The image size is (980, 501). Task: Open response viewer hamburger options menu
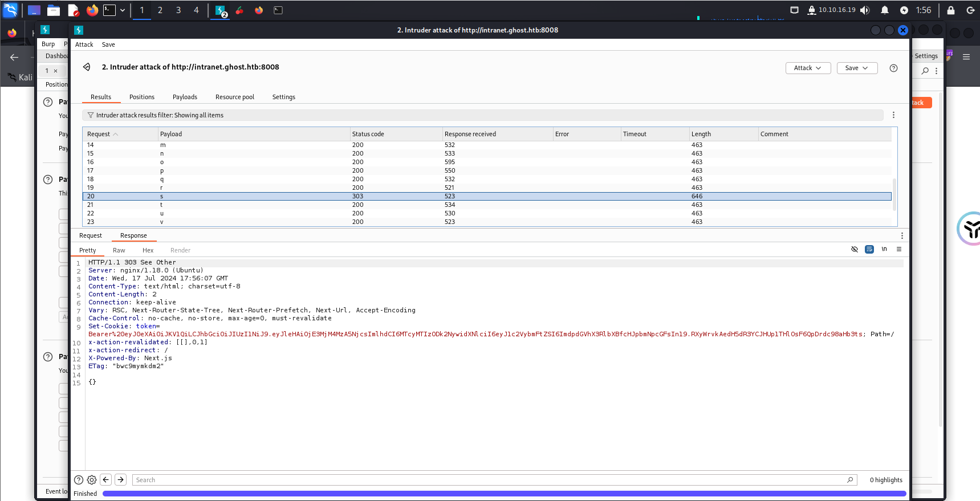click(x=899, y=250)
